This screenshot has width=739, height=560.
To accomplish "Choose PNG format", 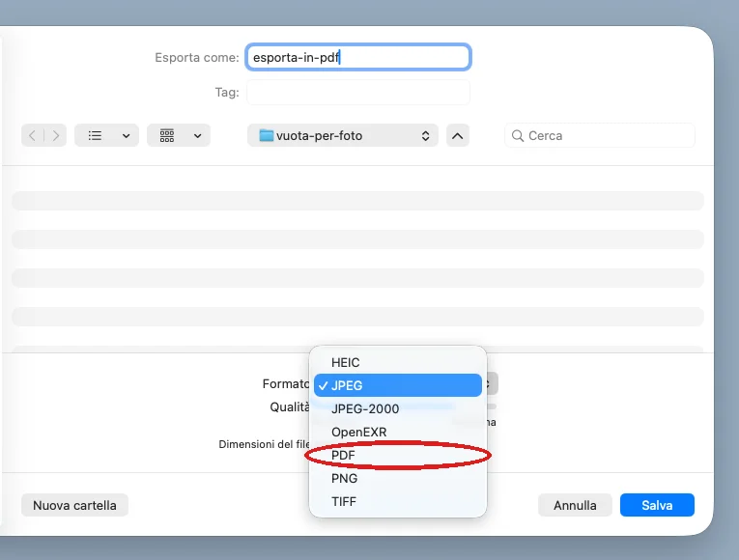I will click(x=398, y=478).
